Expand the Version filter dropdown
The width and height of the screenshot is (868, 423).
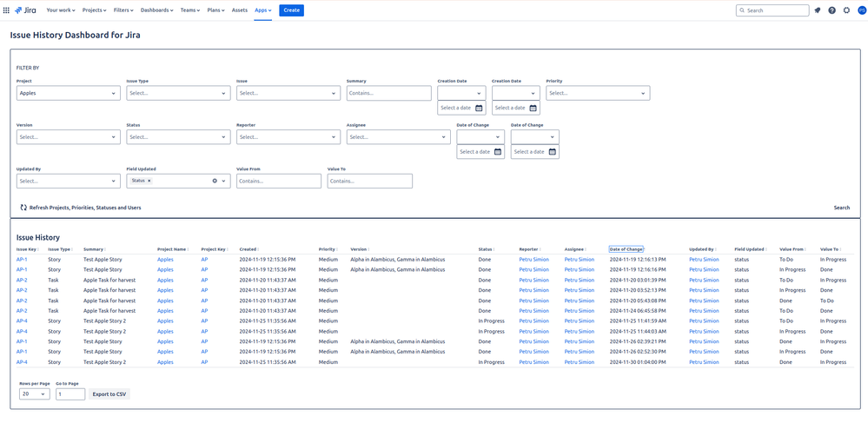coord(69,136)
